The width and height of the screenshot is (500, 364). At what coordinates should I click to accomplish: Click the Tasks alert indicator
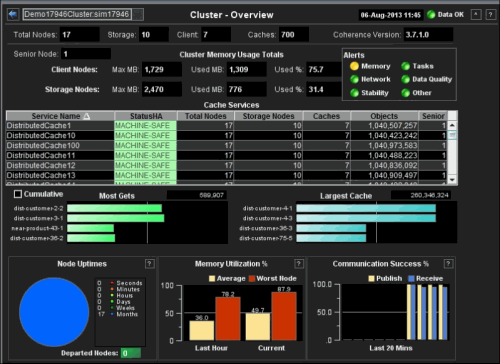click(x=405, y=66)
